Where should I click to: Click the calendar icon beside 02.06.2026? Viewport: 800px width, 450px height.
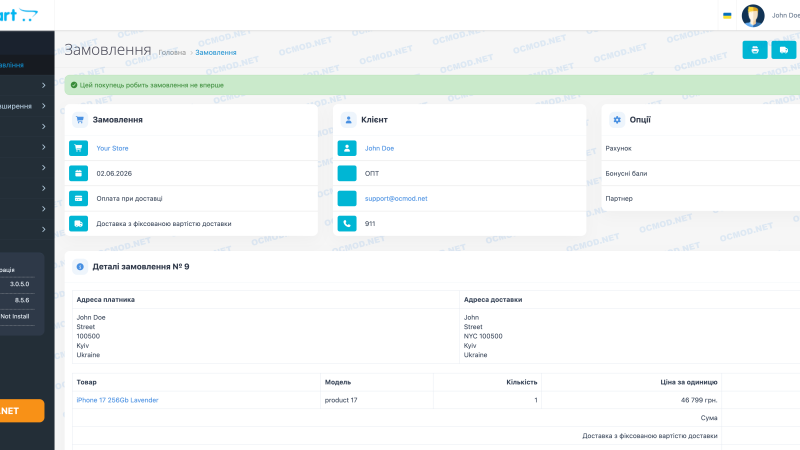click(78, 173)
